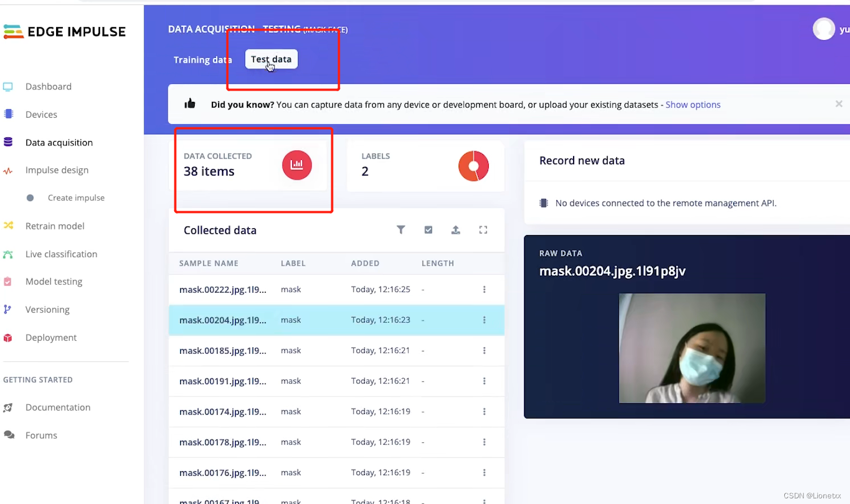This screenshot has width=850, height=504.
Task: Open user profile avatar
Action: 824,29
